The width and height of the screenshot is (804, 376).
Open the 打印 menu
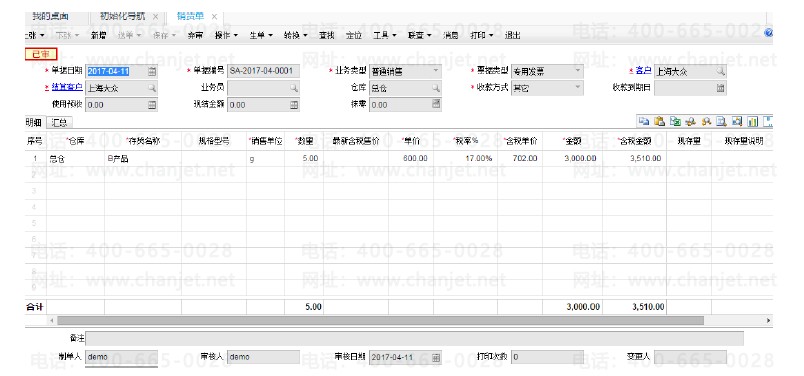tap(481, 35)
